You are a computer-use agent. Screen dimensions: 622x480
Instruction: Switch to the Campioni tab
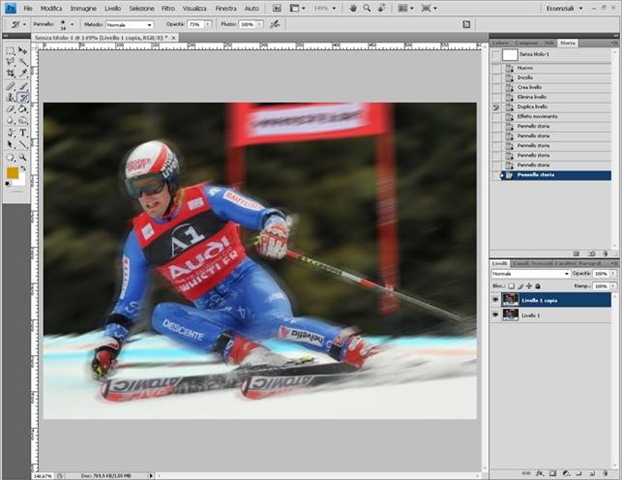click(526, 43)
